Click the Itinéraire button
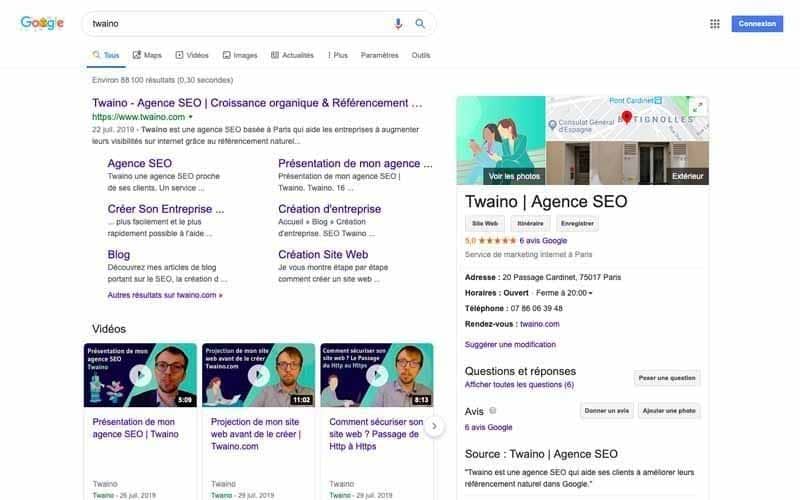The image size is (800, 500). 531,223
